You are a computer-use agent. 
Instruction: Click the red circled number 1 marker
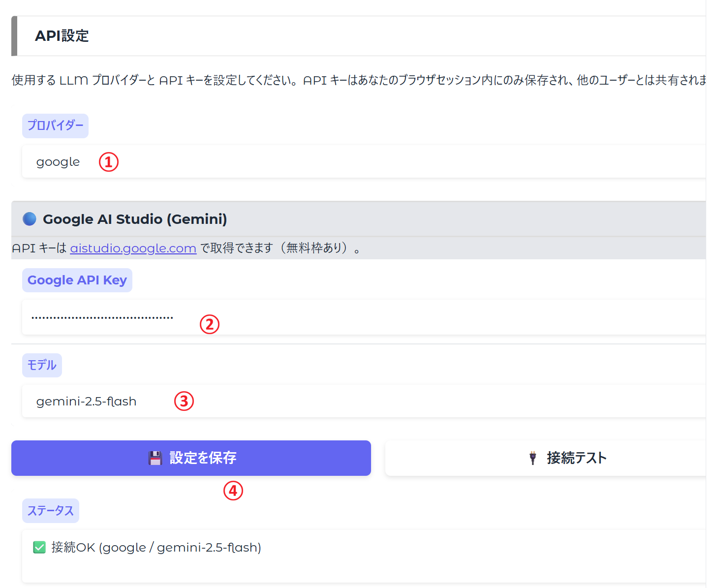(x=109, y=162)
